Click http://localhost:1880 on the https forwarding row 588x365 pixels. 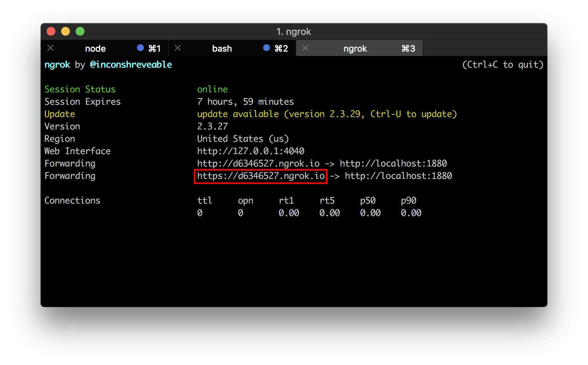point(398,176)
